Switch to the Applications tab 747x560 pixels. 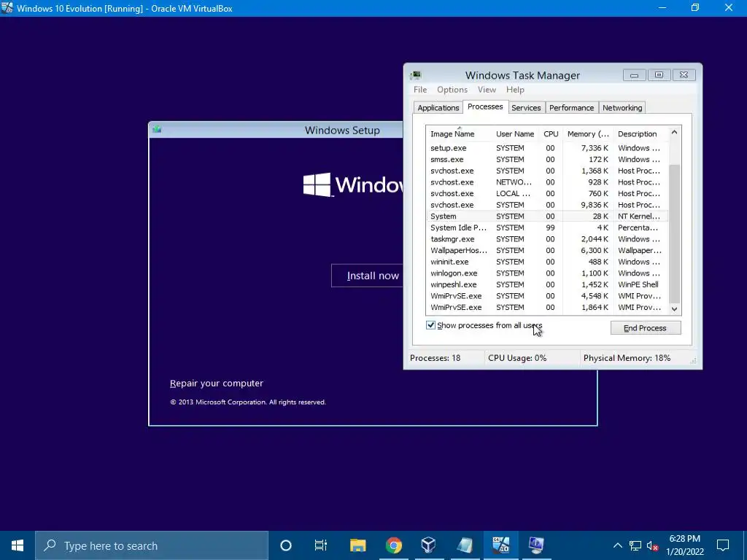pyautogui.click(x=438, y=108)
